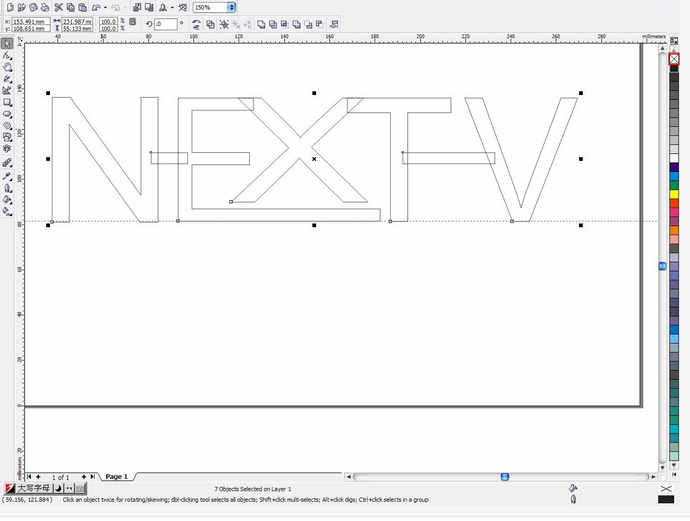Select the No Color swatch in palette

click(674, 59)
